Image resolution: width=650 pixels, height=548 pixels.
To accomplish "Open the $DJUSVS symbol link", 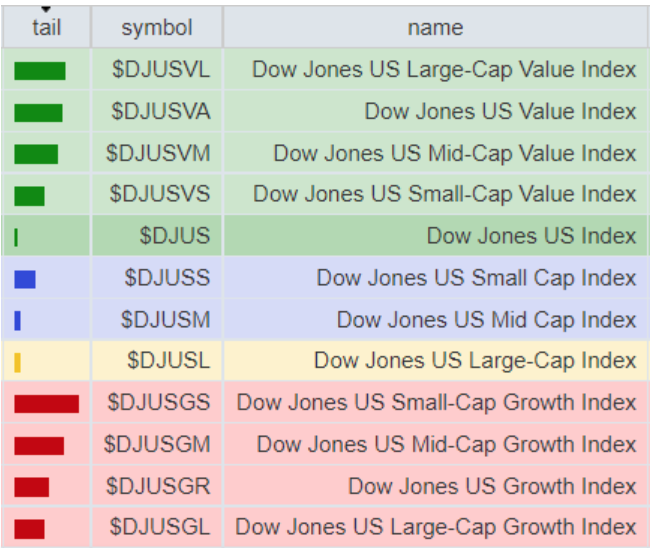I will 160,194.
